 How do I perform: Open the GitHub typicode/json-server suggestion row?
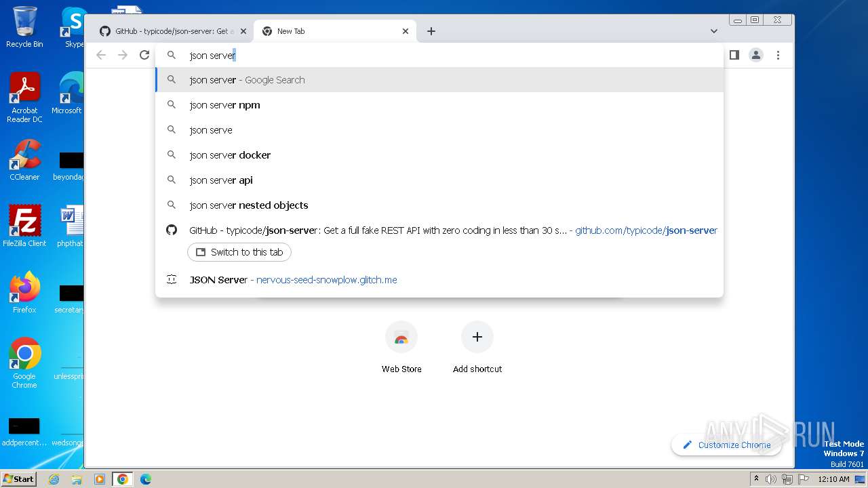(439, 230)
